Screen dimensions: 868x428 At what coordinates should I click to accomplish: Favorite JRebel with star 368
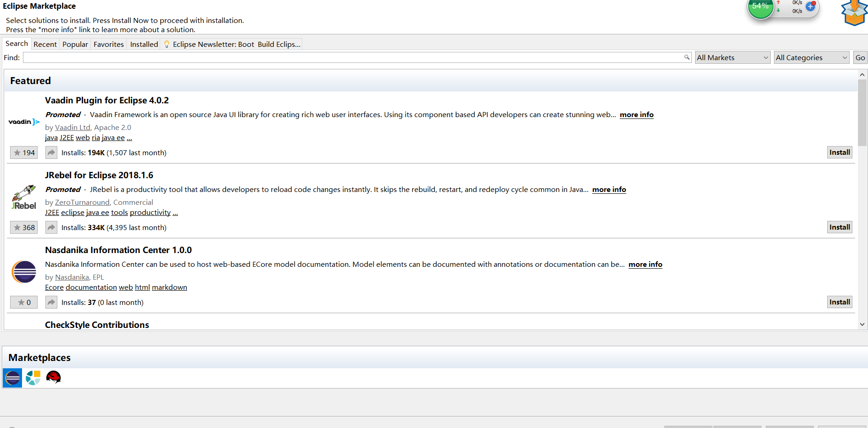pyautogui.click(x=24, y=227)
